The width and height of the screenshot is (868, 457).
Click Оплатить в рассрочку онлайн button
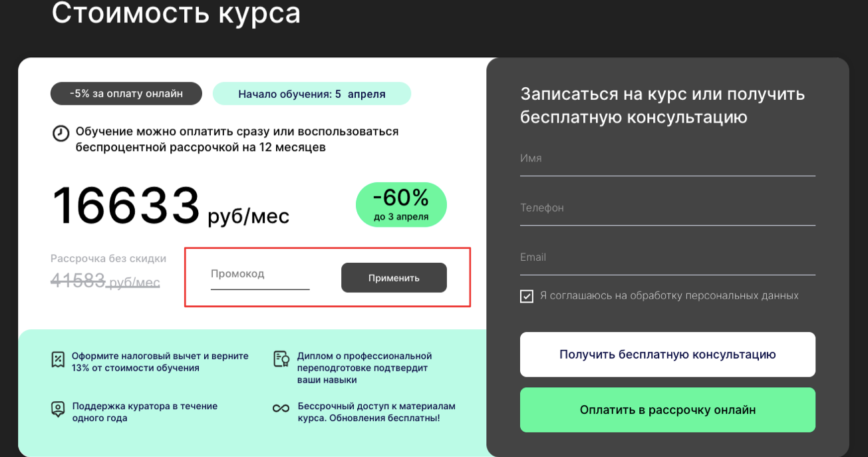[x=668, y=410]
